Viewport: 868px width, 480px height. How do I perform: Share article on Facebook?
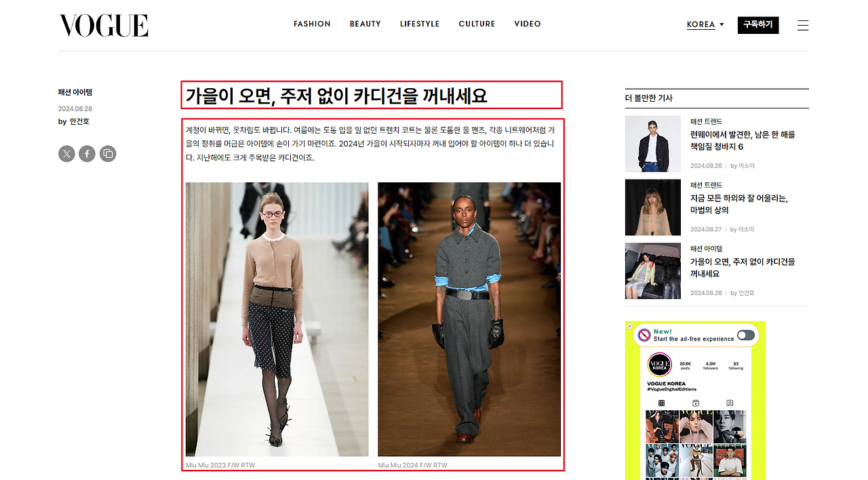[87, 154]
